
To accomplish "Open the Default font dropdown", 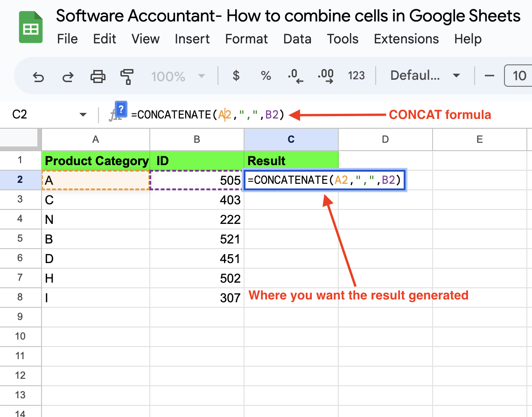I will pos(425,75).
